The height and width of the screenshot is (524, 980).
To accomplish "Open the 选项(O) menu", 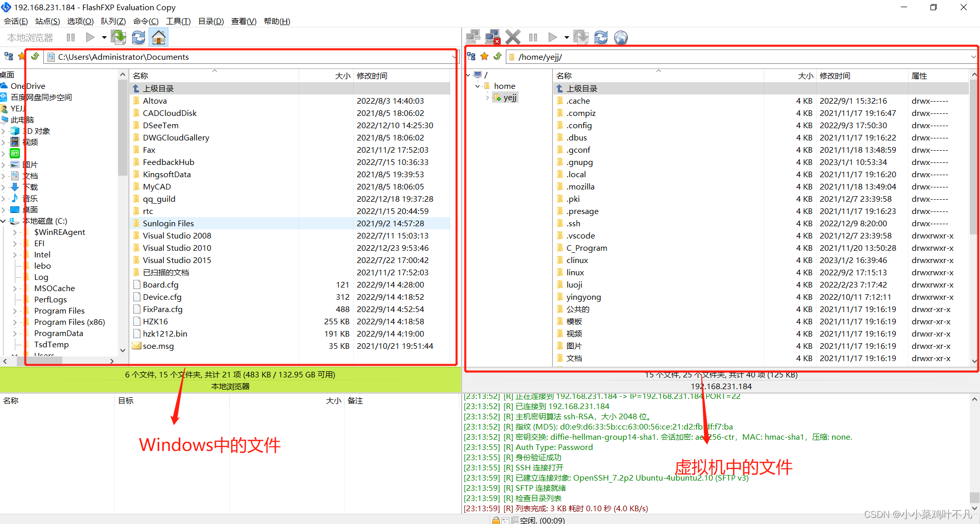I will click(80, 21).
